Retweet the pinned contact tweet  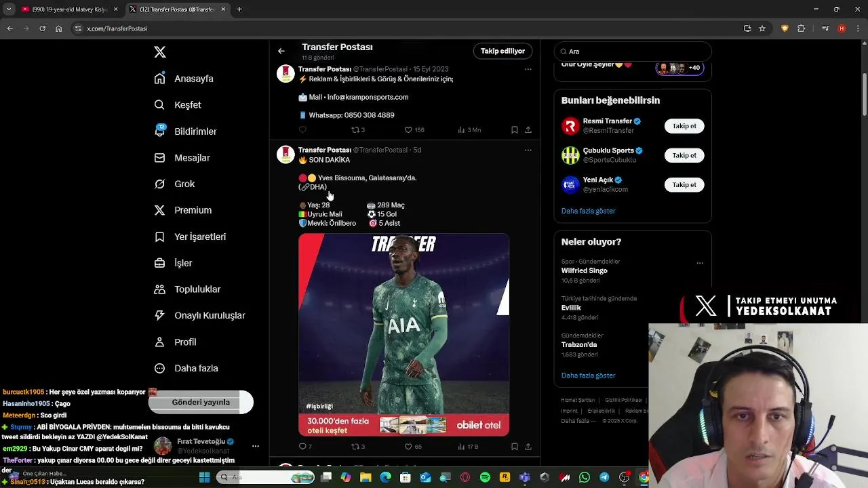click(357, 129)
